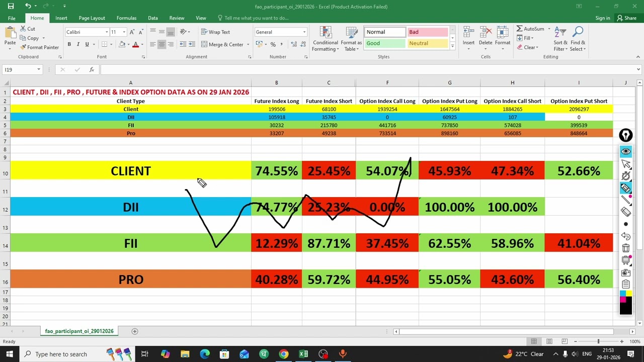This screenshot has width=644, height=362.
Task: Switch to the Formulas tab
Action: (126, 18)
